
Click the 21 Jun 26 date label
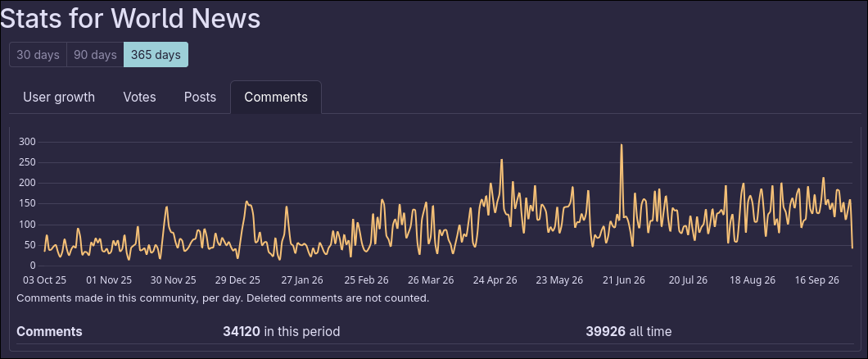(624, 280)
